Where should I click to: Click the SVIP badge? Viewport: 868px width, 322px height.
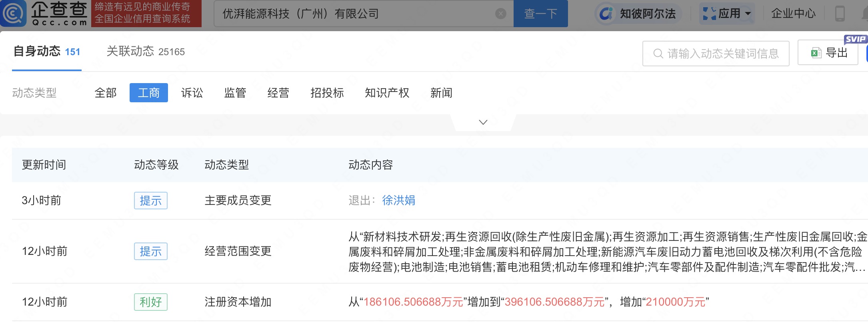[x=855, y=39]
